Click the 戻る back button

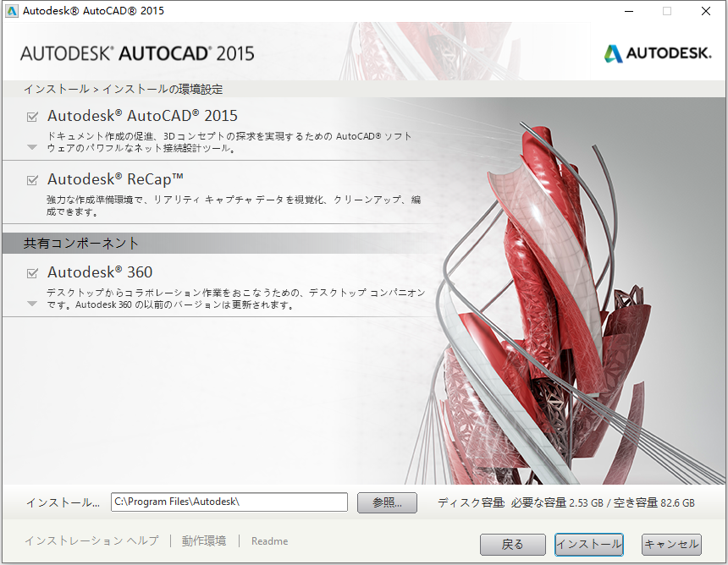click(x=513, y=544)
